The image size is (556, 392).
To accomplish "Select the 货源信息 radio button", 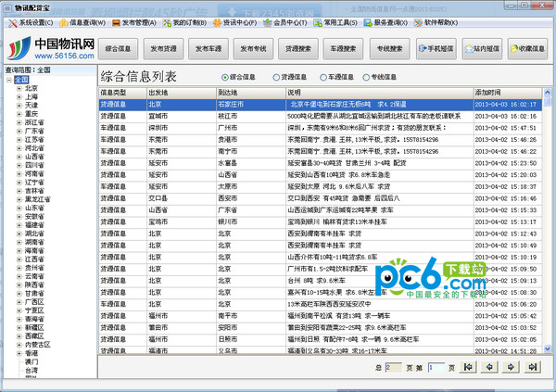I will [276, 77].
